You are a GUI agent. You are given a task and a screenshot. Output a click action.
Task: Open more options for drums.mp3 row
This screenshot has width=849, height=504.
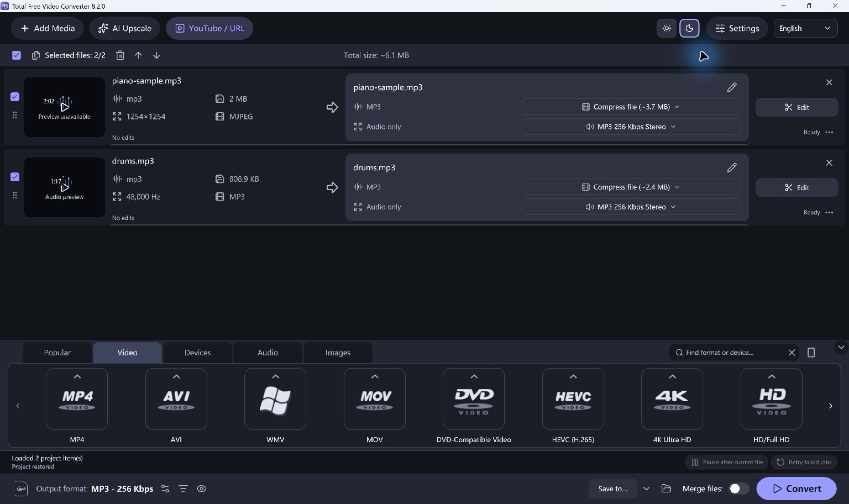(x=829, y=212)
